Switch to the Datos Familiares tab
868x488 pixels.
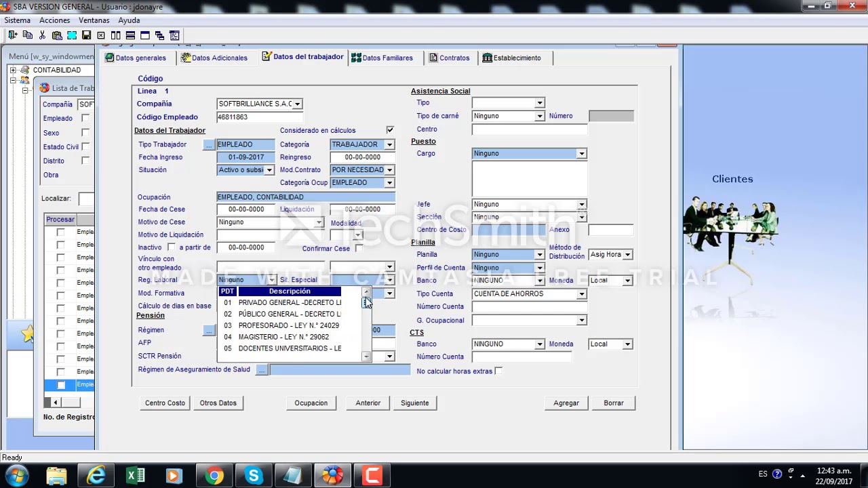tap(382, 58)
